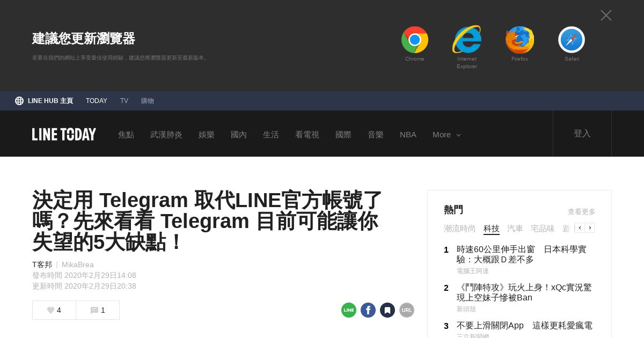The width and height of the screenshot is (644, 338).
Task: Click the Safari browser icon
Action: [x=572, y=40]
